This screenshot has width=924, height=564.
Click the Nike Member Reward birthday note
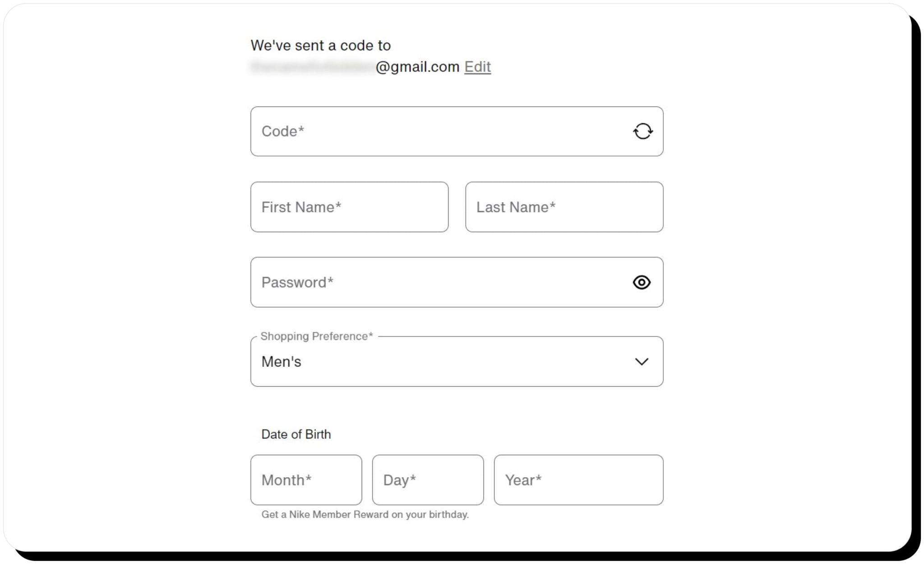(x=365, y=514)
